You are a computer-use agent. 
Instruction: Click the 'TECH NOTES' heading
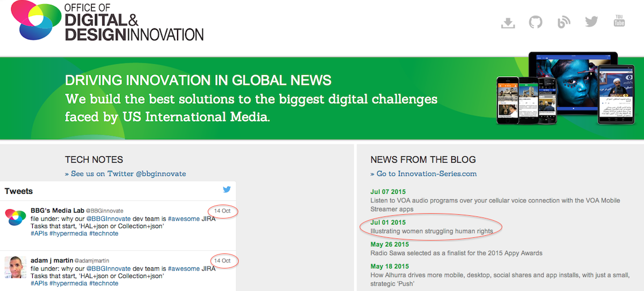click(x=94, y=159)
